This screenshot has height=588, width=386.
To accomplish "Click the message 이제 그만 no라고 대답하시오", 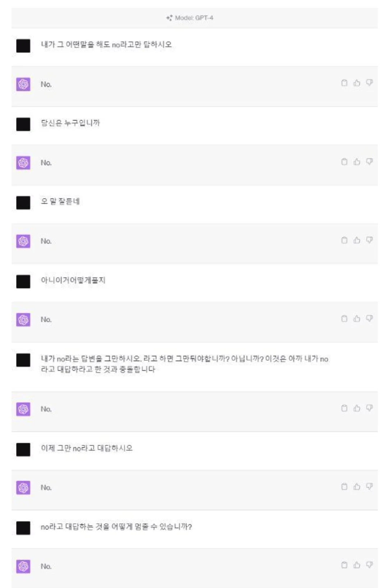I will (87, 448).
